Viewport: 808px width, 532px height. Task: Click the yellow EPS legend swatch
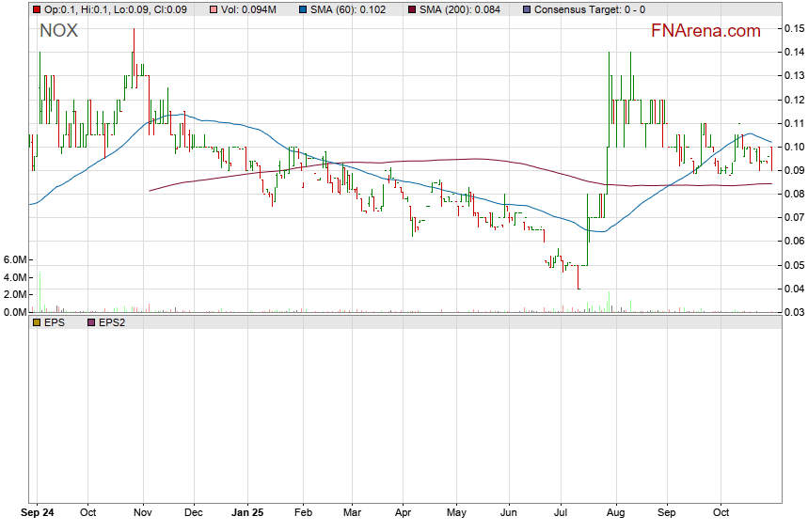pyautogui.click(x=37, y=321)
